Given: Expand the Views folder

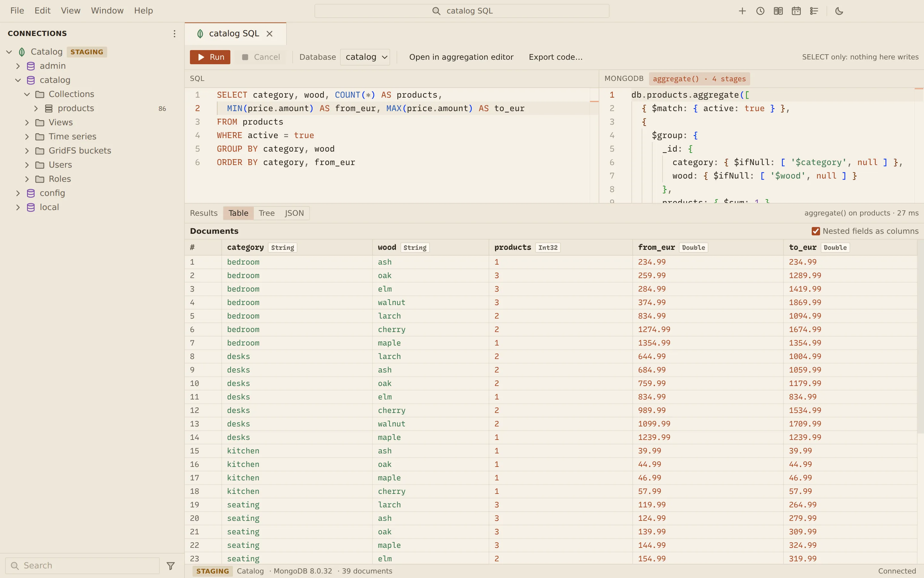Looking at the screenshot, I should [27, 123].
